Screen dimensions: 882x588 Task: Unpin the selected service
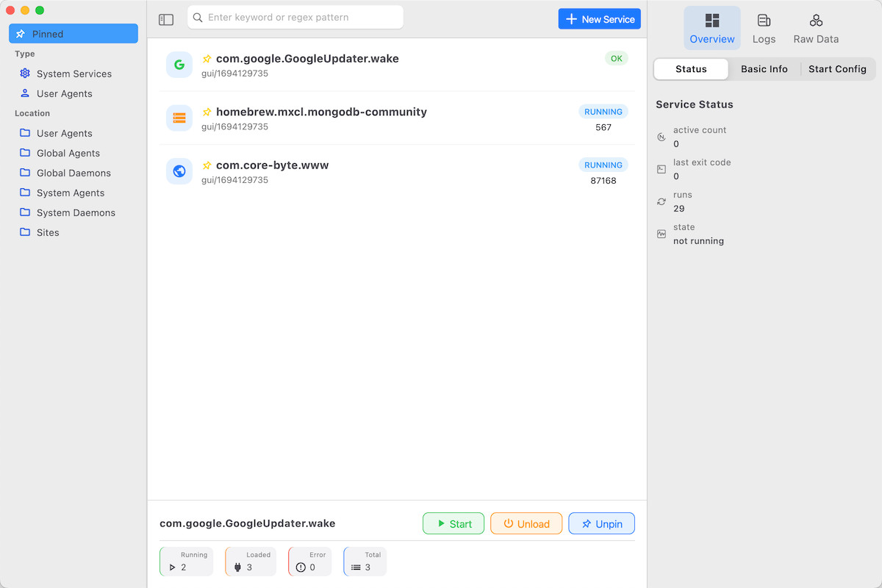point(601,524)
